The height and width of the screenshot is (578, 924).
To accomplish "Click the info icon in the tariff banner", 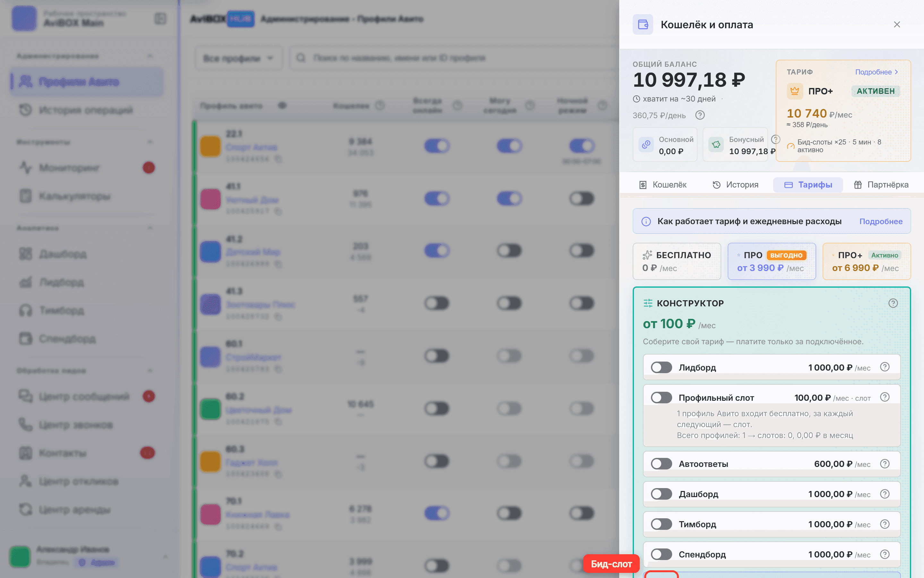I will 646,221.
